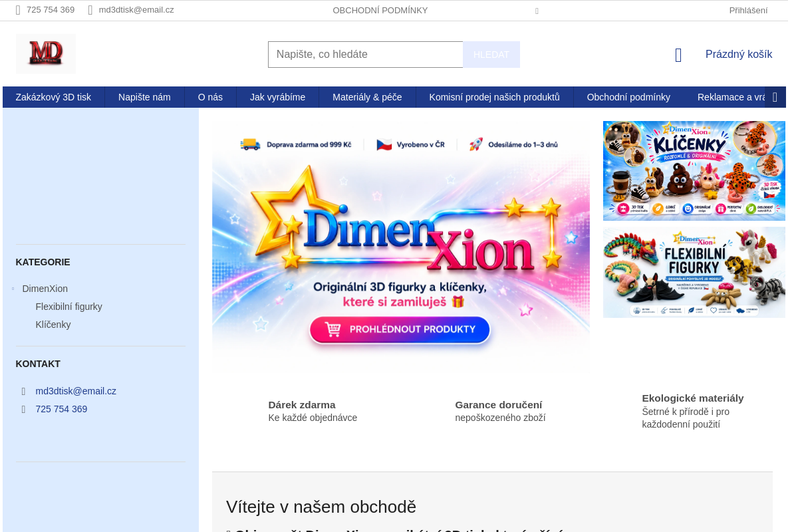Open OBCHODNÍ PODMÍNKY in top bar

click(x=380, y=11)
